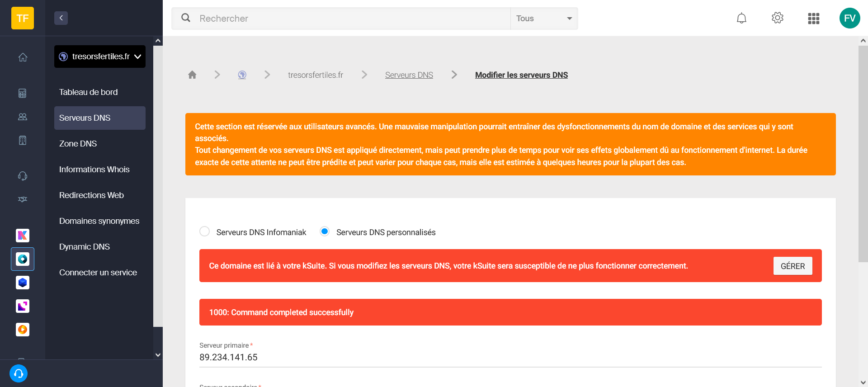Viewport: 868px width, 387px height.
Task: Open the purple corner-shape product icon
Action: click(x=23, y=306)
